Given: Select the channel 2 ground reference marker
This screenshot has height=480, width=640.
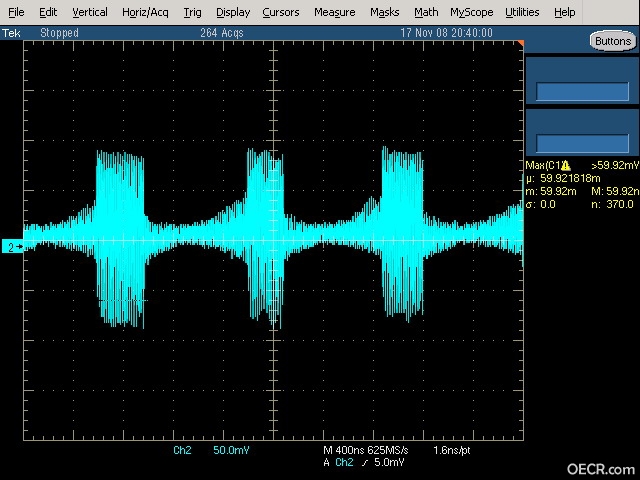Looking at the screenshot, I should tap(13, 247).
